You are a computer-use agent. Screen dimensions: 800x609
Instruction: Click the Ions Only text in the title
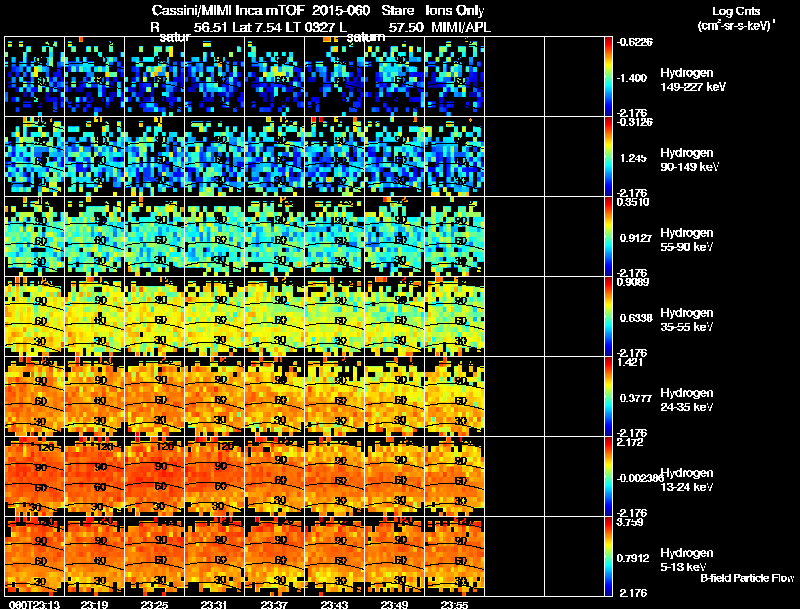click(455, 11)
